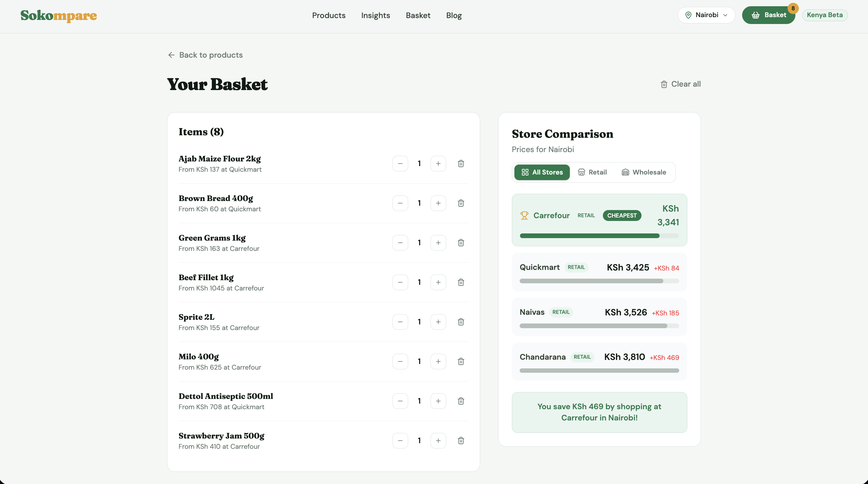Decrease Beef Fillet 1kg quantity

point(400,282)
